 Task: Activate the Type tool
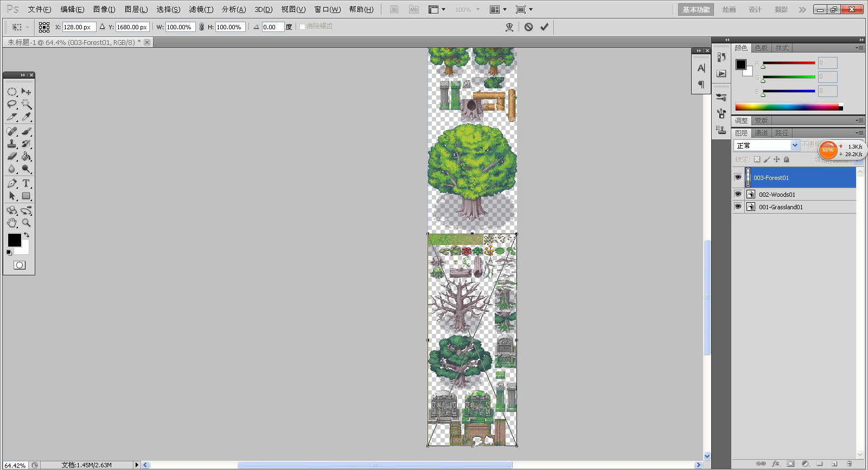point(26,183)
